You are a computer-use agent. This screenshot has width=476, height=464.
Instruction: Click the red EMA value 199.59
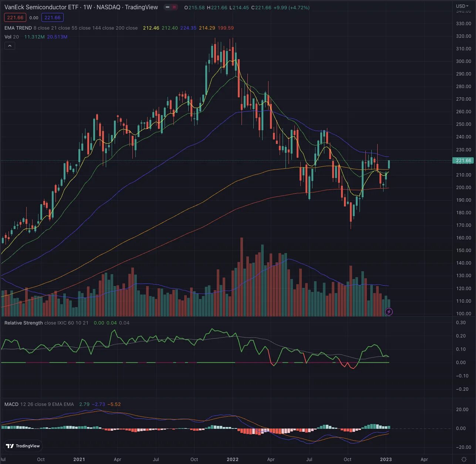click(x=226, y=28)
